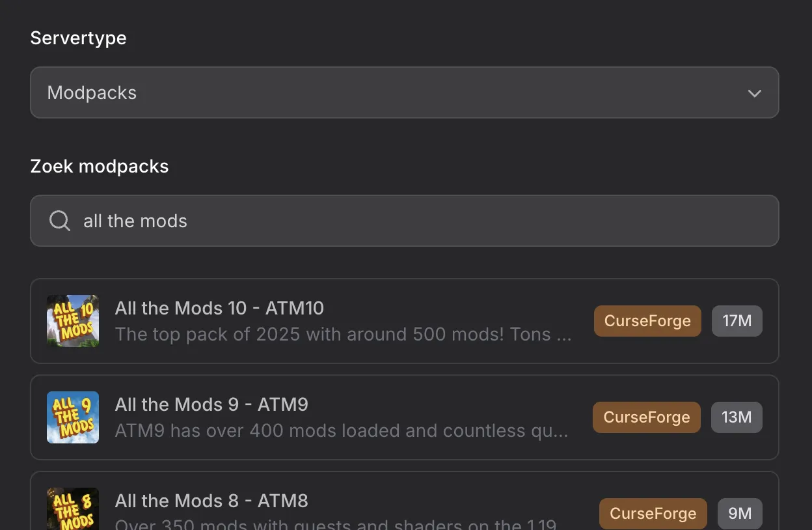
Task: Select the CurseForge badge on ATM8
Action: pos(653,514)
